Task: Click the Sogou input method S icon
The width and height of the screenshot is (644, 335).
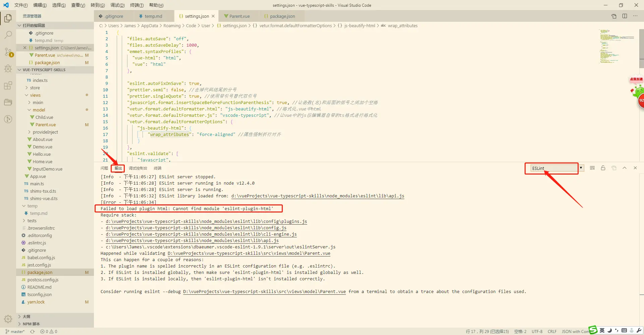Action: click(593, 330)
